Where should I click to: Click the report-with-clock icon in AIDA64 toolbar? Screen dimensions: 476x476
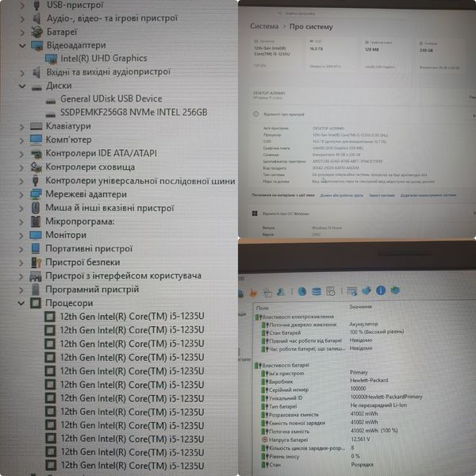tap(331, 291)
